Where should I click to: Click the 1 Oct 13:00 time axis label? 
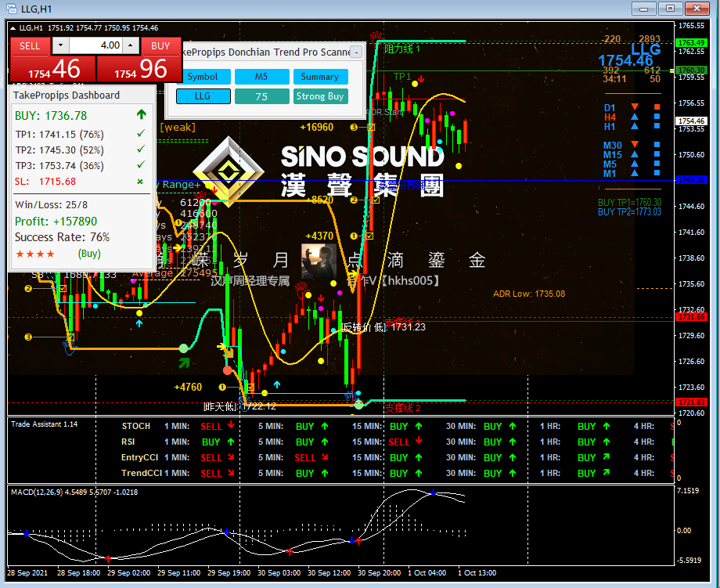pyautogui.click(x=477, y=573)
